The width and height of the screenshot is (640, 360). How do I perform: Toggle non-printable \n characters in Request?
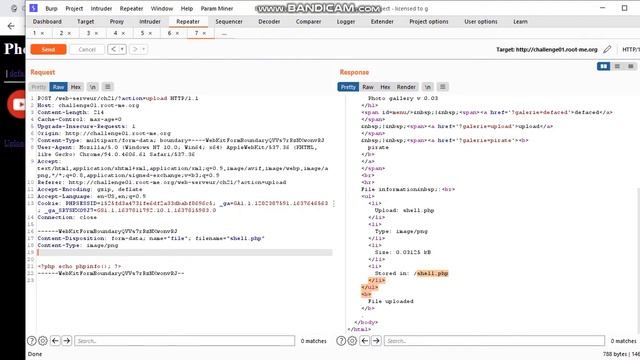coord(93,87)
